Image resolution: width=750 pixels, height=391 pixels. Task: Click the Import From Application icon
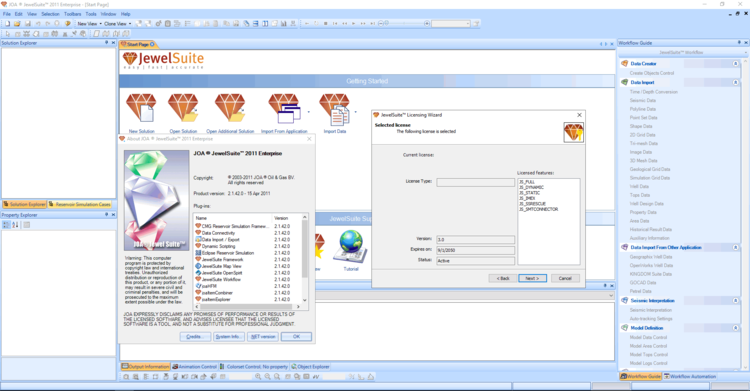[x=284, y=109]
